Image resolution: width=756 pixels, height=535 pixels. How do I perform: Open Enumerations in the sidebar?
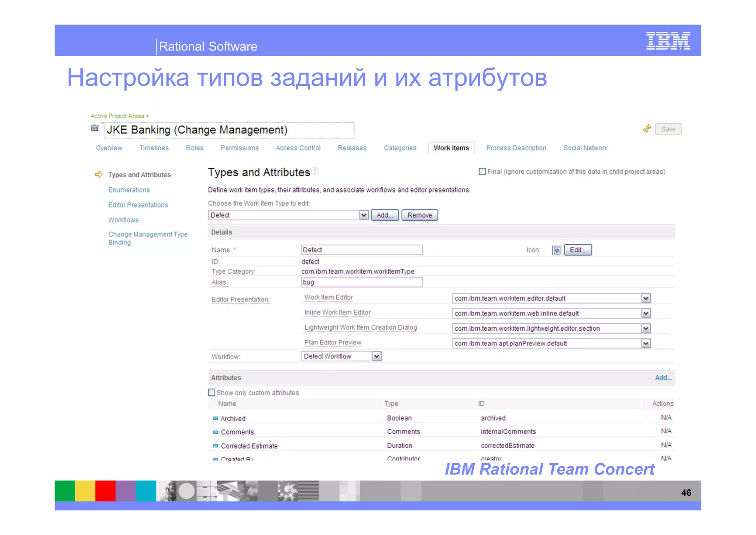tap(129, 190)
